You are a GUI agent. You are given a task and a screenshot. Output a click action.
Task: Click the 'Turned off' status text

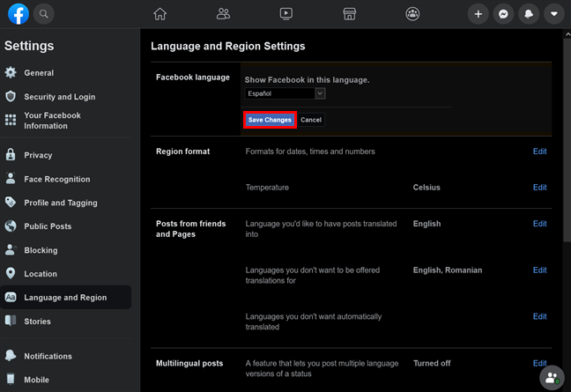pyautogui.click(x=432, y=363)
